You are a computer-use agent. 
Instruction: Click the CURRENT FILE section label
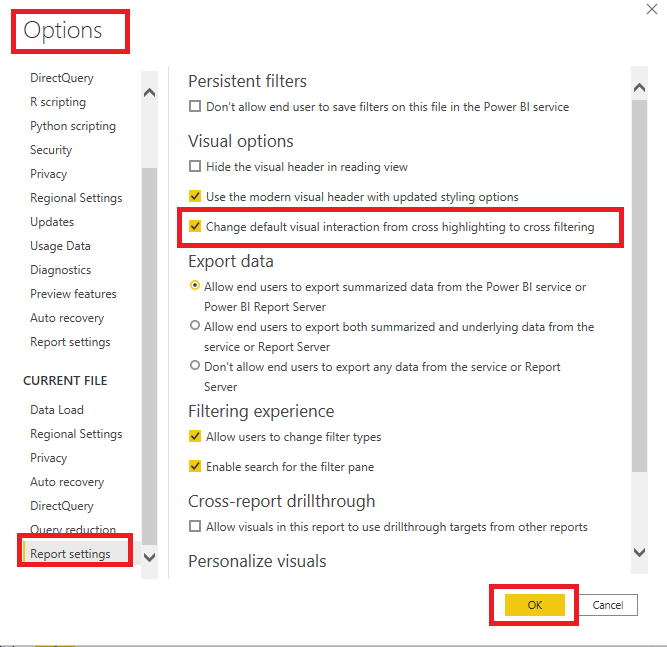[65, 381]
